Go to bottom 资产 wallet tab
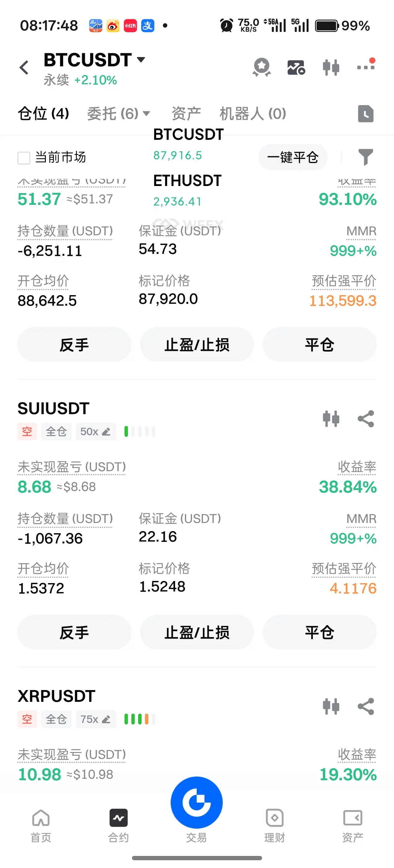The width and height of the screenshot is (394, 868). (352, 826)
